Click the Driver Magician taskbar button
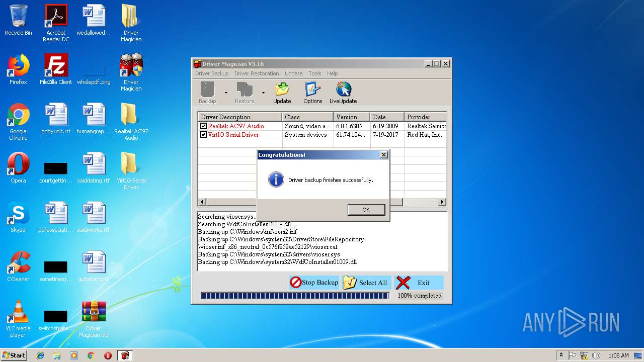The height and width of the screenshot is (362, 644). click(x=125, y=355)
